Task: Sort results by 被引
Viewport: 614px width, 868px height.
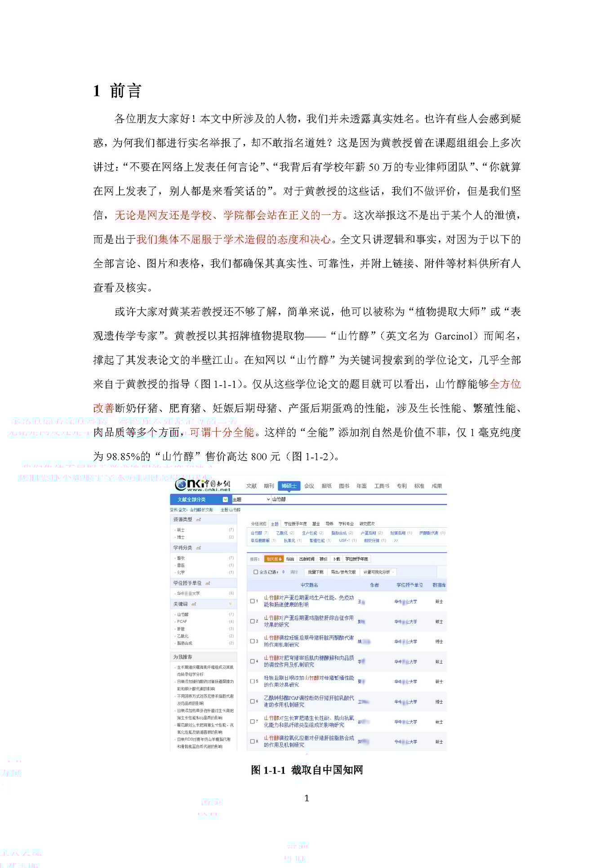Action: pos(323,559)
